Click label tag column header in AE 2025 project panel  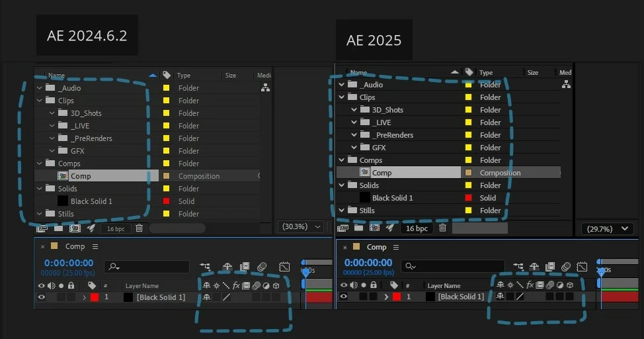pos(469,72)
